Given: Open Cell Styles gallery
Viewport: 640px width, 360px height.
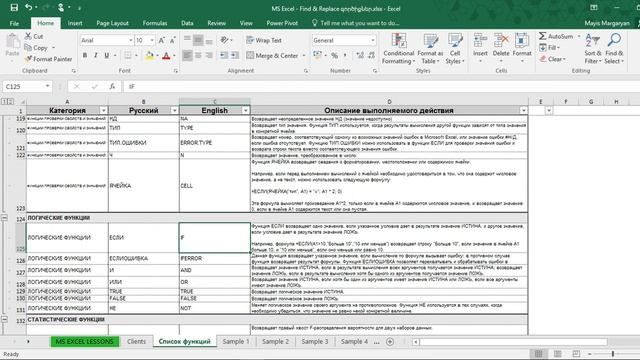Looking at the screenshot, I should [455, 49].
